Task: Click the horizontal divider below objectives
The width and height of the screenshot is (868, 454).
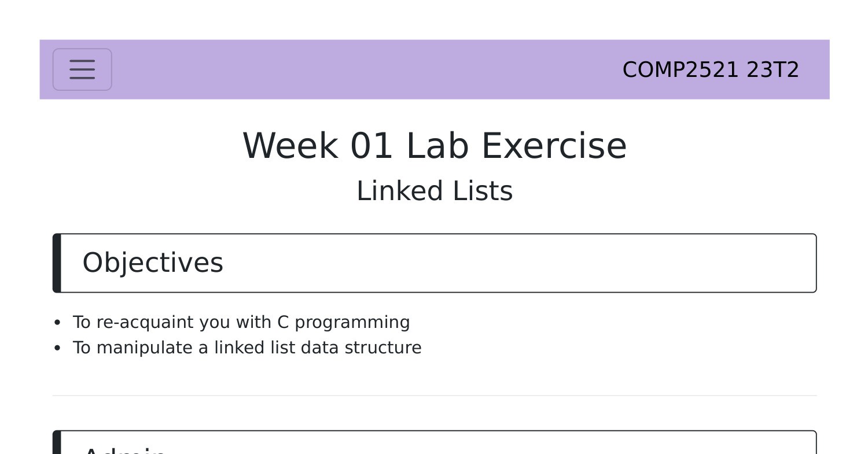Action: [x=435, y=394]
